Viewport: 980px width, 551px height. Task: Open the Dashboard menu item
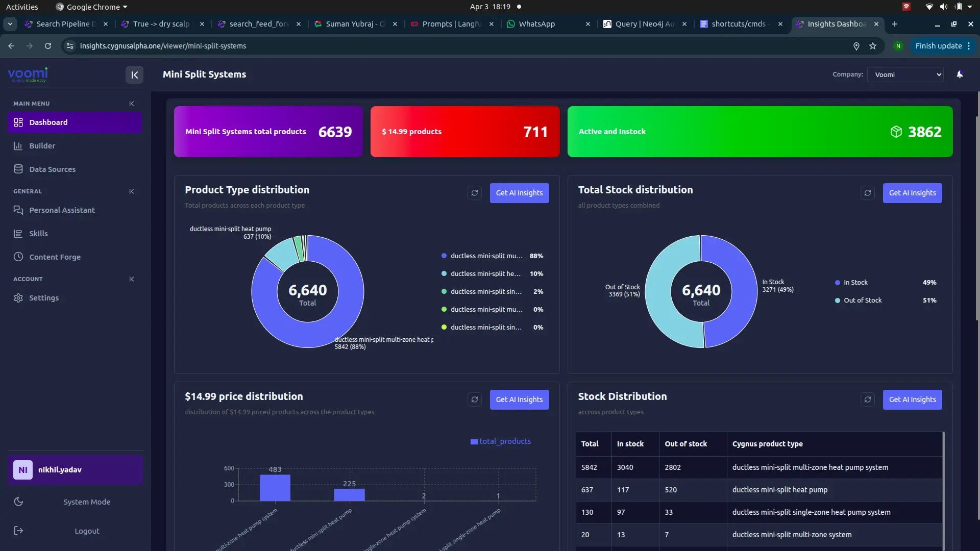(75, 122)
